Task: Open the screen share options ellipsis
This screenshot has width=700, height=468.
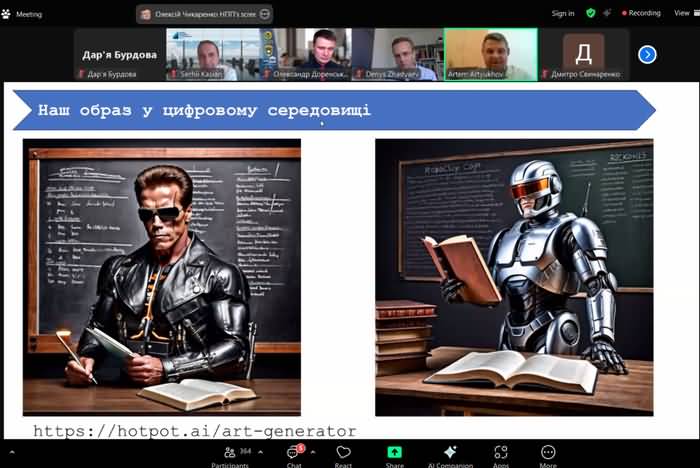Action: [264, 14]
